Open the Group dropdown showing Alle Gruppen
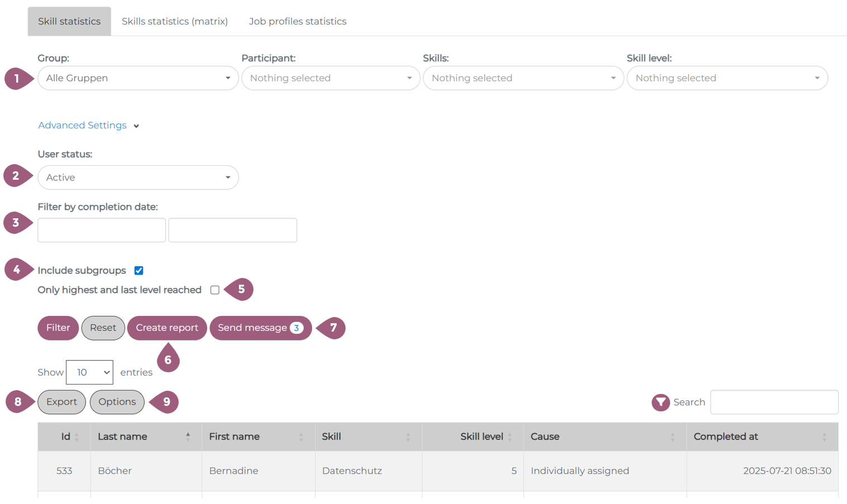 tap(138, 78)
